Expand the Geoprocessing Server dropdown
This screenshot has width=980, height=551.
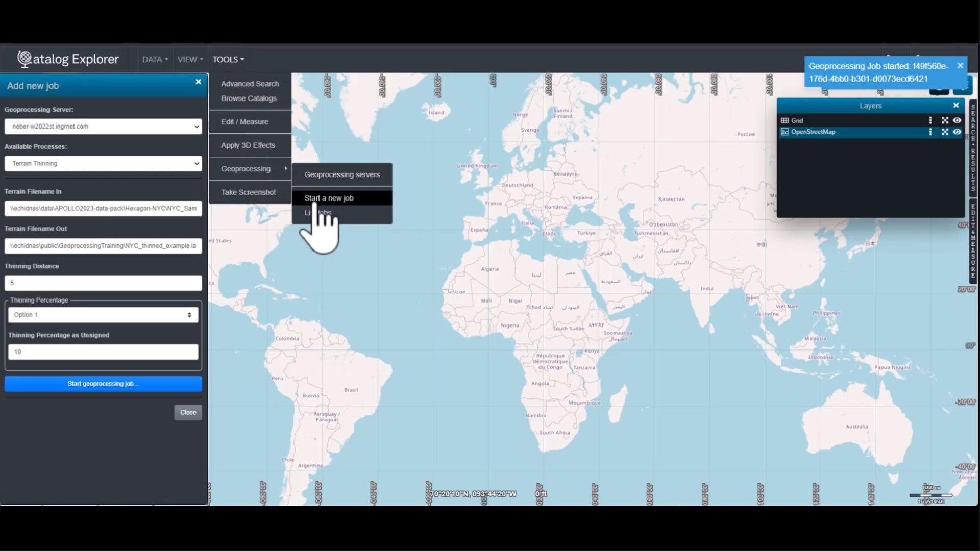pyautogui.click(x=103, y=127)
